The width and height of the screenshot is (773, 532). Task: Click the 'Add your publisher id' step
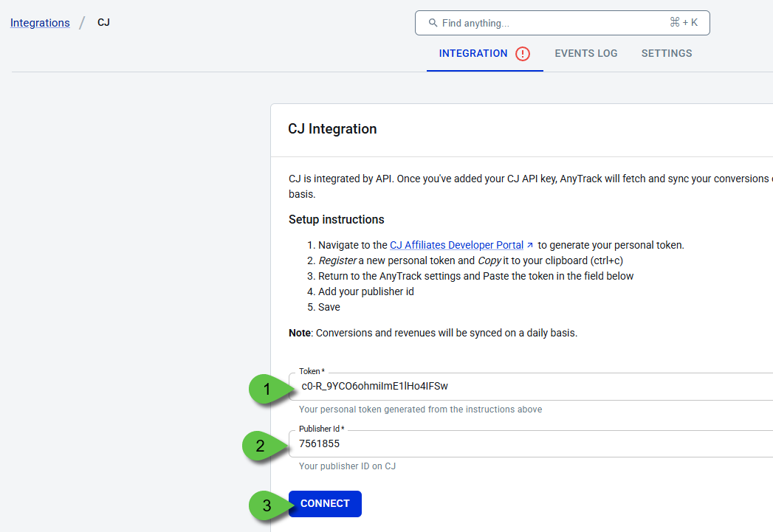pyautogui.click(x=365, y=291)
